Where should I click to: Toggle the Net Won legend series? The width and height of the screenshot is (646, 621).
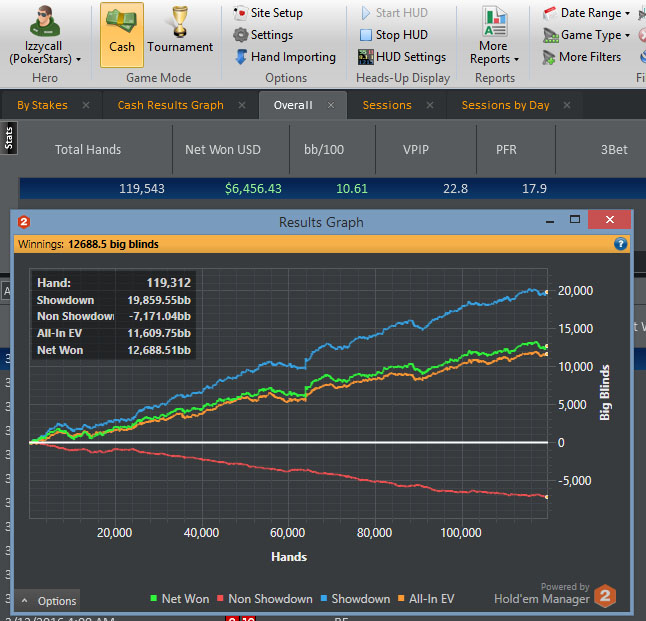pos(180,599)
